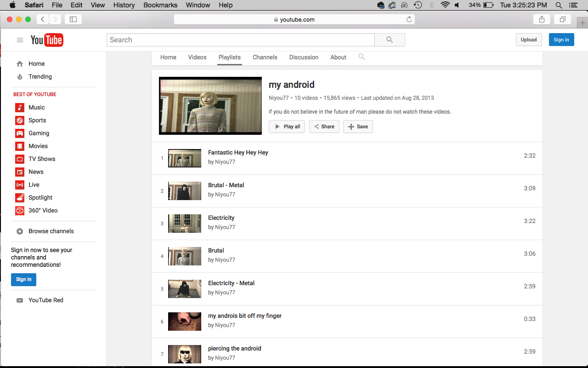Go forward with Safari's forward arrow
588x368 pixels.
coord(55,19)
